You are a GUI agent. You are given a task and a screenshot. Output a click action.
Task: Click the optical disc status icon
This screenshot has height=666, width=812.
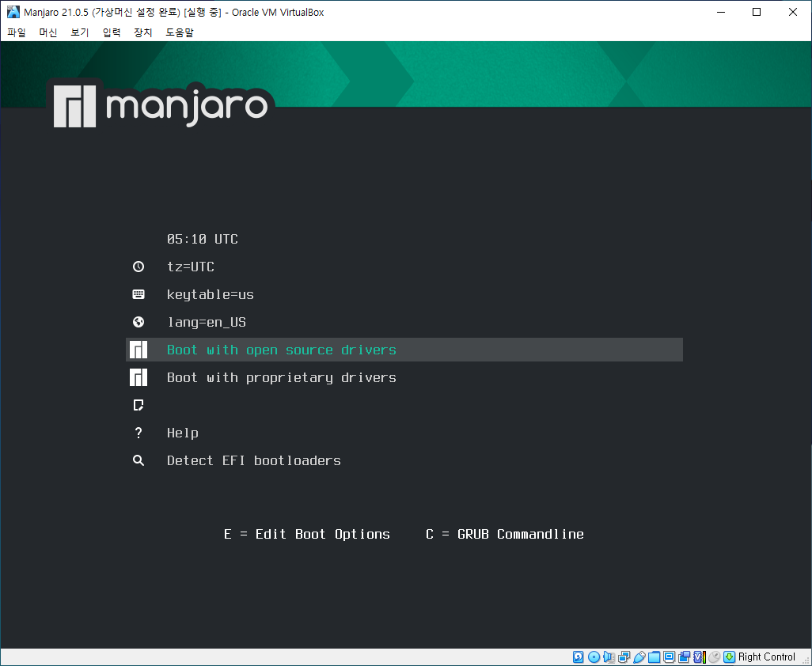click(x=594, y=657)
